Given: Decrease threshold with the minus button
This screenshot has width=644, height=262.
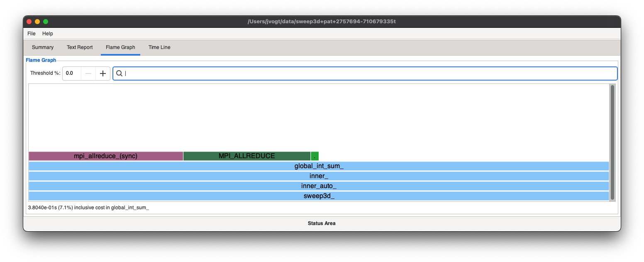Looking at the screenshot, I should coord(88,73).
